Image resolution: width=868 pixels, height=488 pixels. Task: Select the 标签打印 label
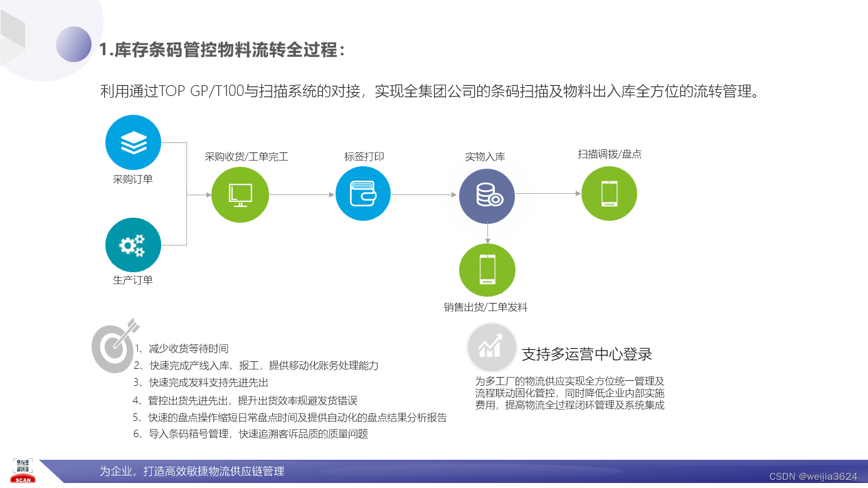pos(364,156)
